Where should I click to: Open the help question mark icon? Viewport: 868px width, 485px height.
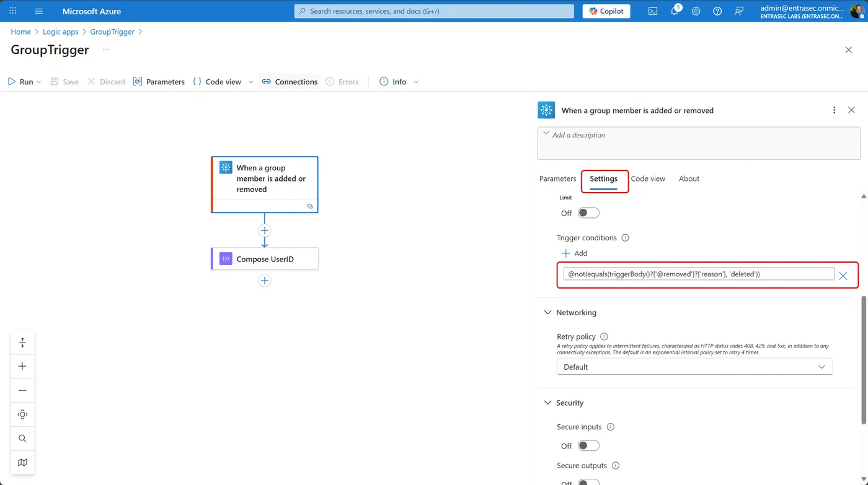[717, 11]
